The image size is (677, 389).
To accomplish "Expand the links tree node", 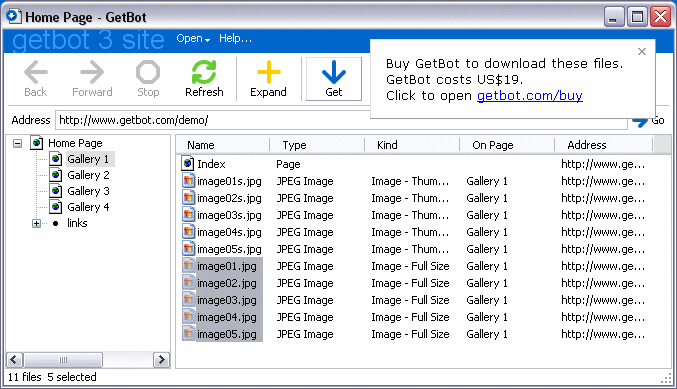I will pos(36,224).
